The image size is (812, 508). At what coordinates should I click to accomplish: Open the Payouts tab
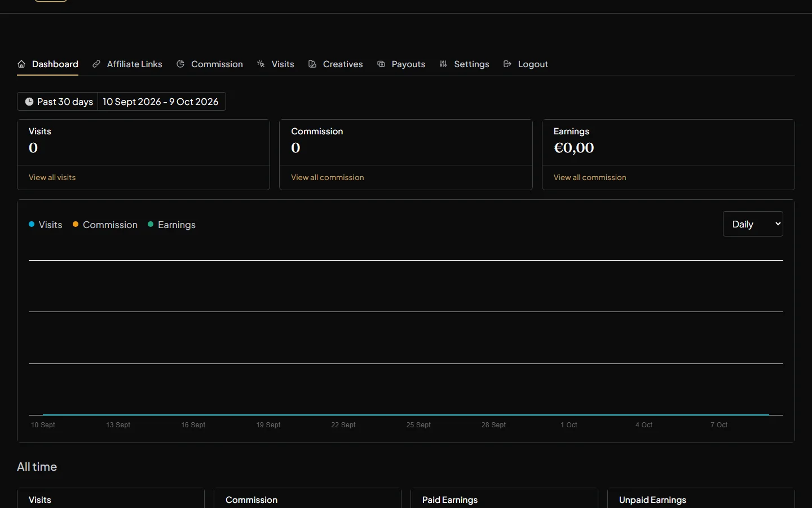[x=401, y=64]
